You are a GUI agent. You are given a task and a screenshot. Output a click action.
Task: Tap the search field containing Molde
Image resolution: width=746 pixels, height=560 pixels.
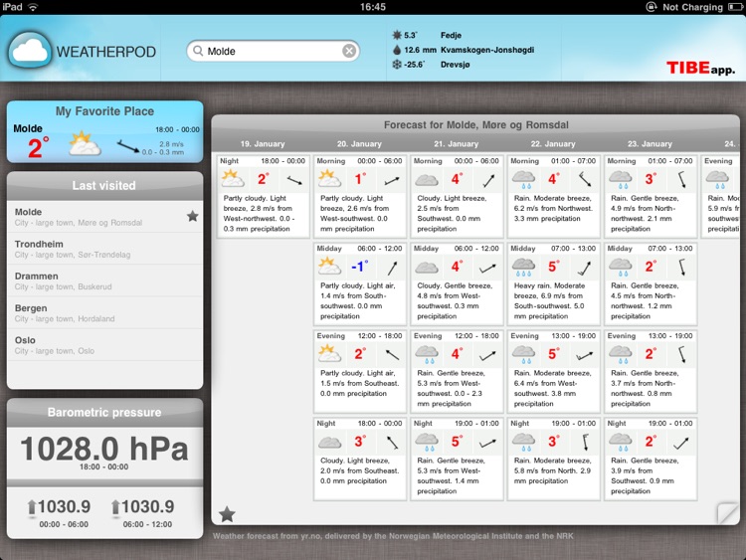click(x=271, y=51)
